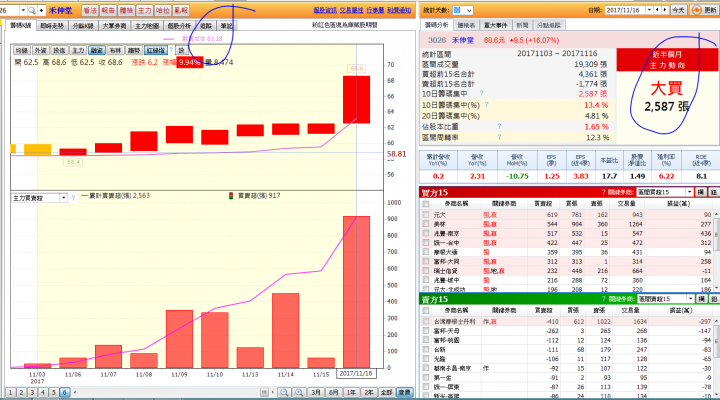Click the 報告 button in the orange toolbar
The image size is (720, 400).
108,10
